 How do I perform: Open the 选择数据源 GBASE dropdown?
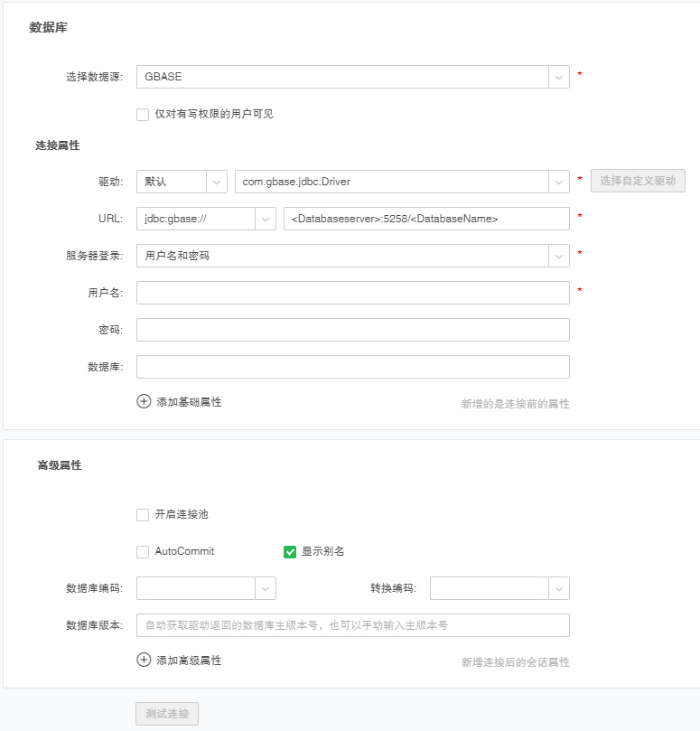(559, 78)
